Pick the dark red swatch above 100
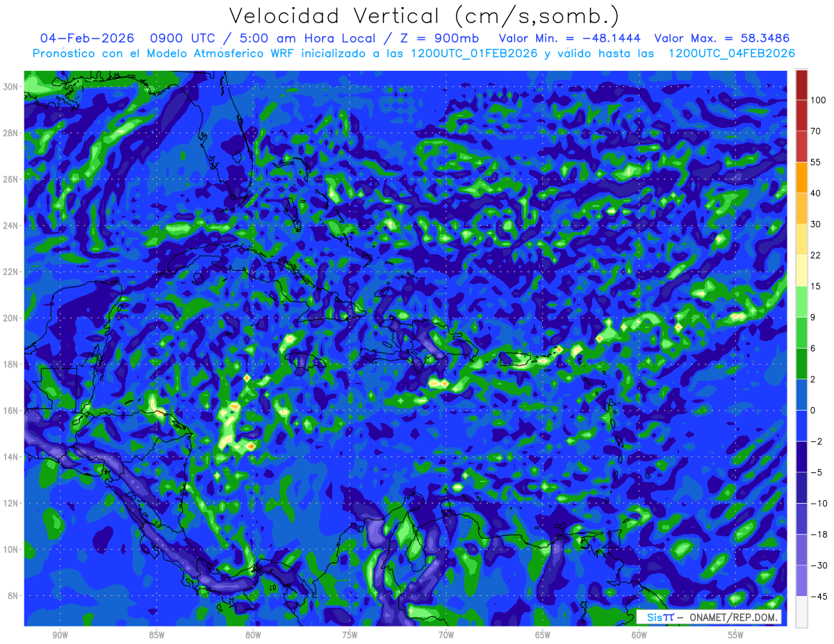This screenshot has width=834, height=644. click(x=801, y=85)
